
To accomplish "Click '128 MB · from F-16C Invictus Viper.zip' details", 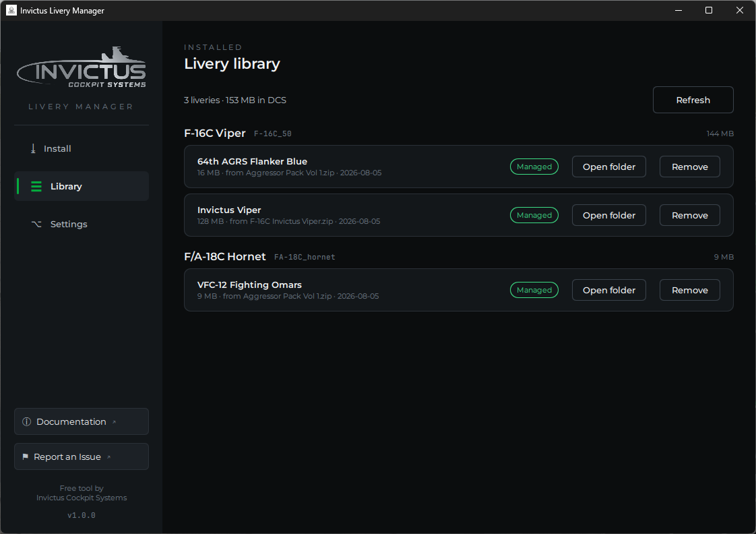I will (289, 221).
